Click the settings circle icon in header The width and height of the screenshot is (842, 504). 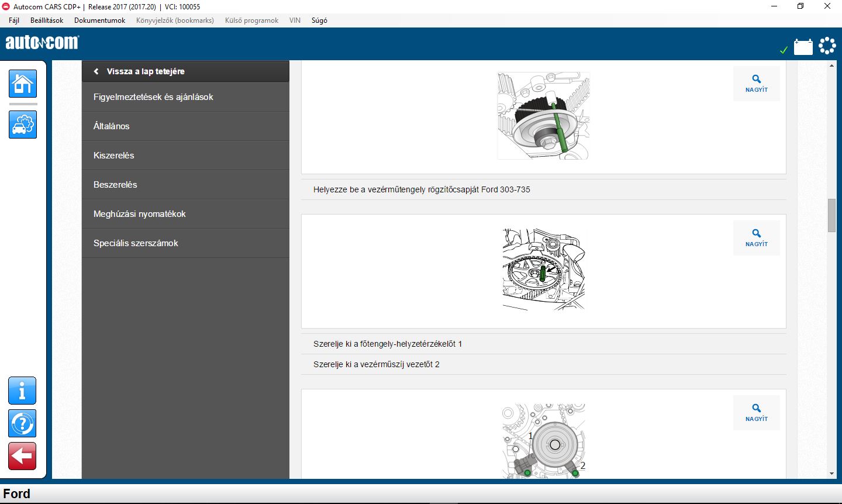pos(827,46)
